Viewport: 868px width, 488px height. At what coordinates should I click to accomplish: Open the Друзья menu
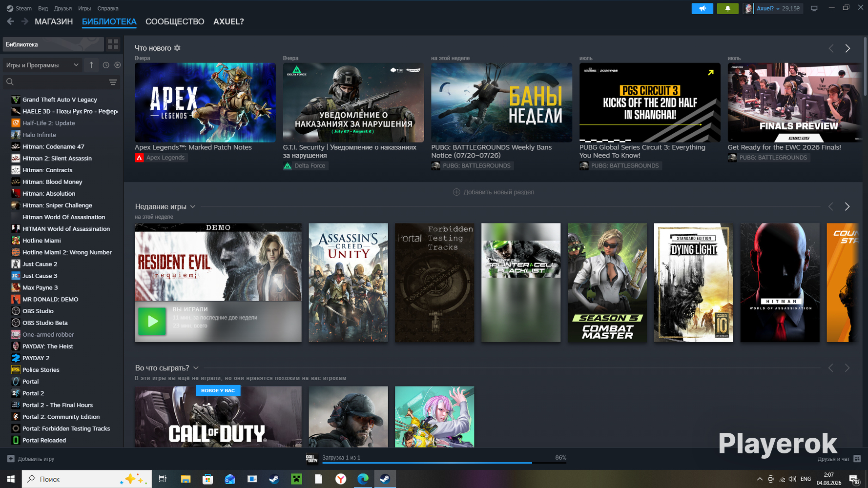(x=63, y=8)
